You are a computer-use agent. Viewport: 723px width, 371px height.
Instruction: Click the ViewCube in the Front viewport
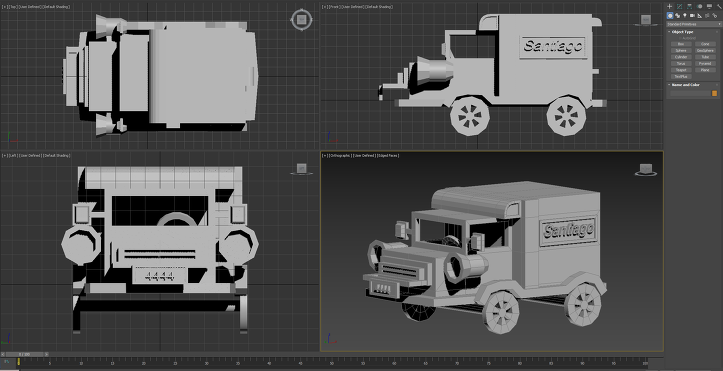pyautogui.click(x=646, y=20)
